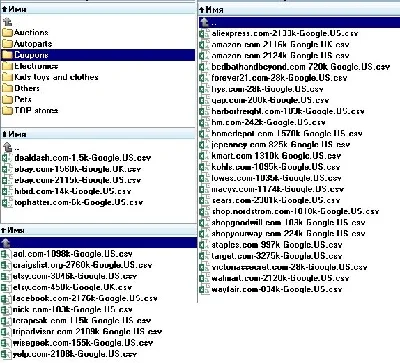The image size is (400, 363).
Task: Select file name ebay.com-2115k-Google.US.csv
Action: pos(78,180)
